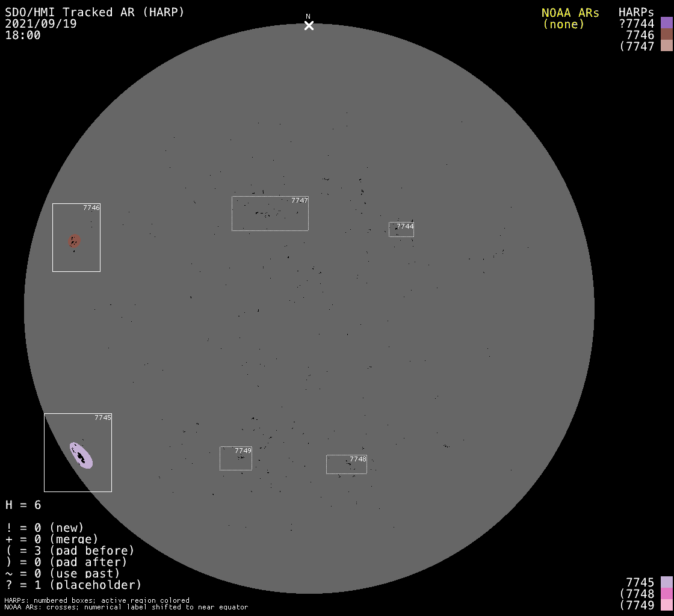Click the 7748 label on the dotted box
674x616 pixels.
click(x=357, y=459)
